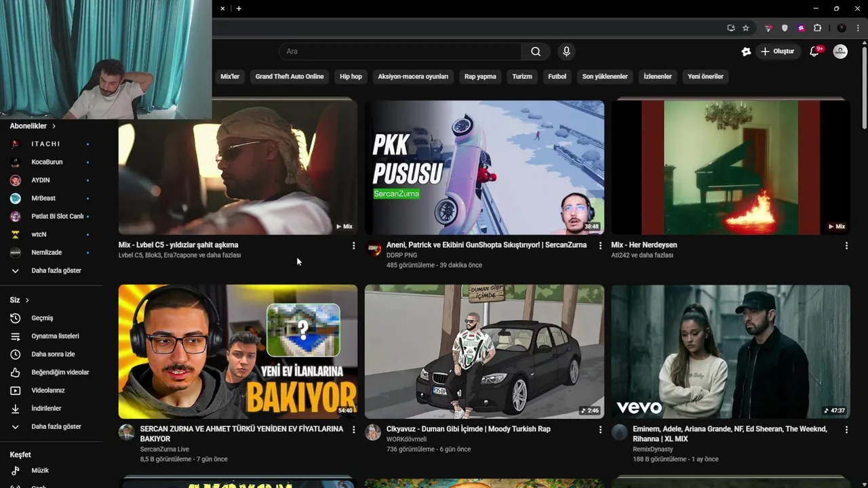Click title Mix - Lvbel C5 - yıldızlar şahit aşkıma
Image resolution: width=868 pixels, height=488 pixels.
[178, 245]
